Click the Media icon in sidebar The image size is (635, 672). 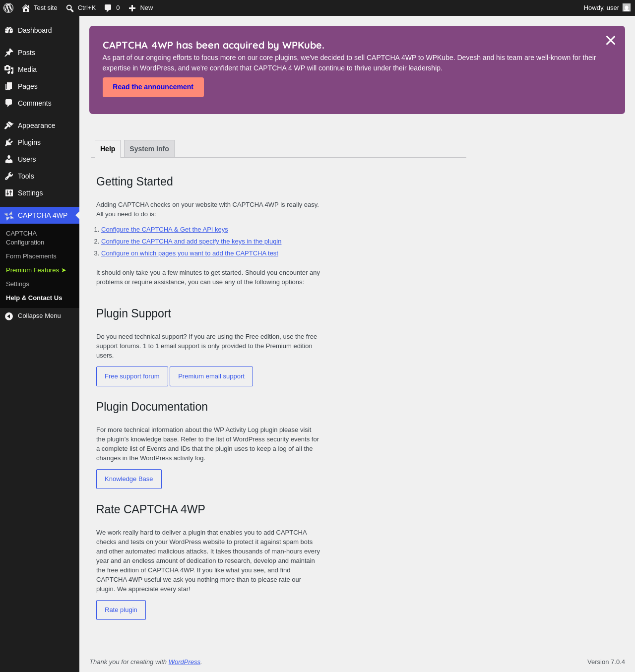click(x=9, y=69)
